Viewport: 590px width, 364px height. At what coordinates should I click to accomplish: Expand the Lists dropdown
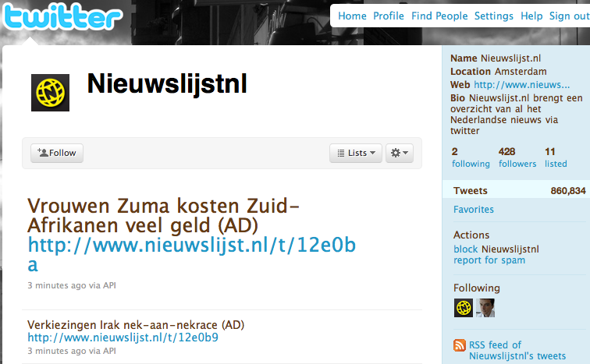coord(356,153)
